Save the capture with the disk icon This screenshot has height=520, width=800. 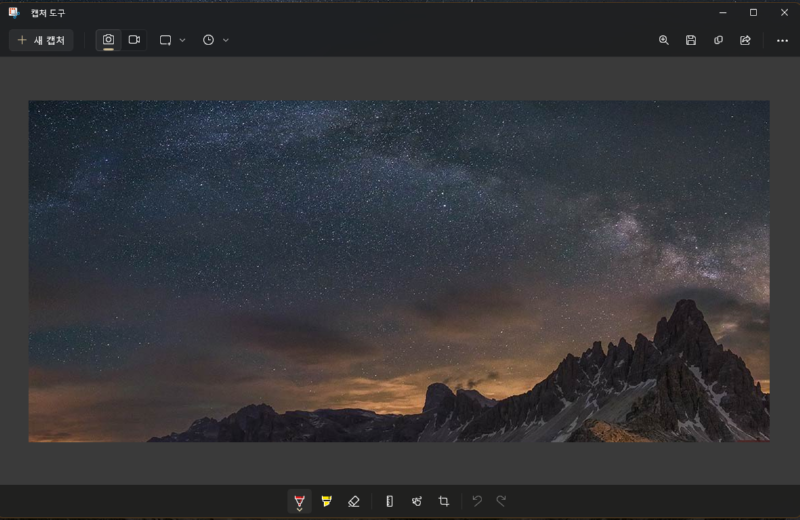click(x=691, y=40)
